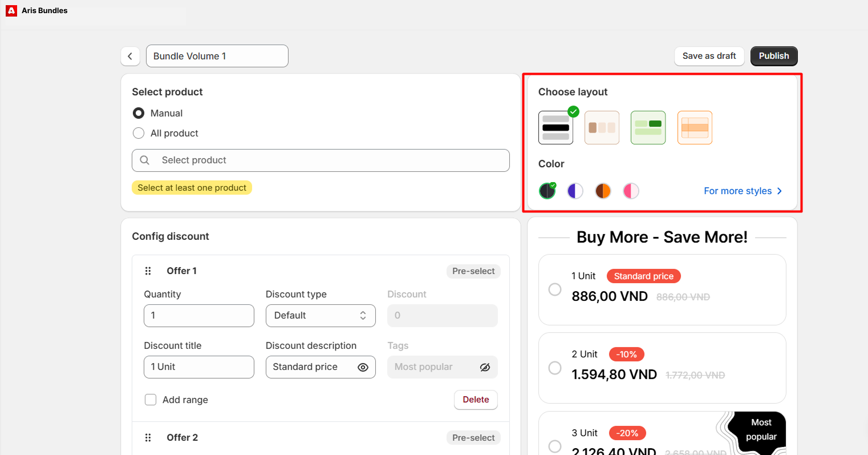
Task: Click the Aris Bundles app logo icon
Action: 11,10
